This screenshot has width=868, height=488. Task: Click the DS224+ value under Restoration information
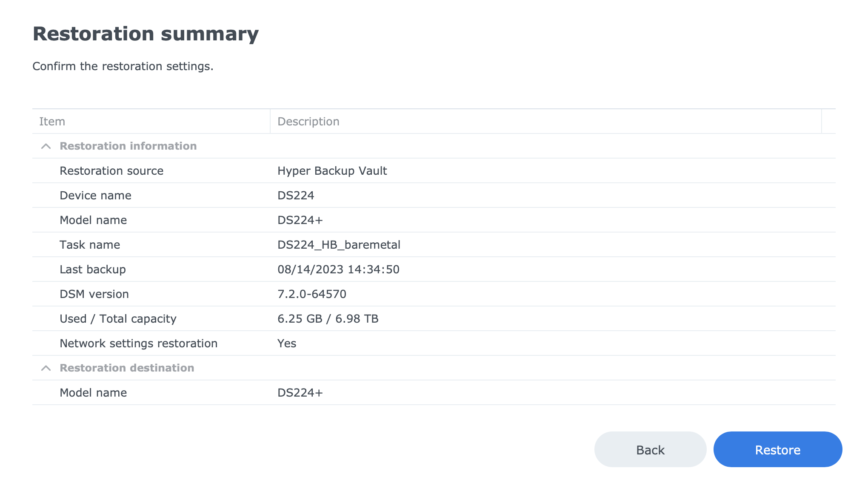click(x=300, y=220)
